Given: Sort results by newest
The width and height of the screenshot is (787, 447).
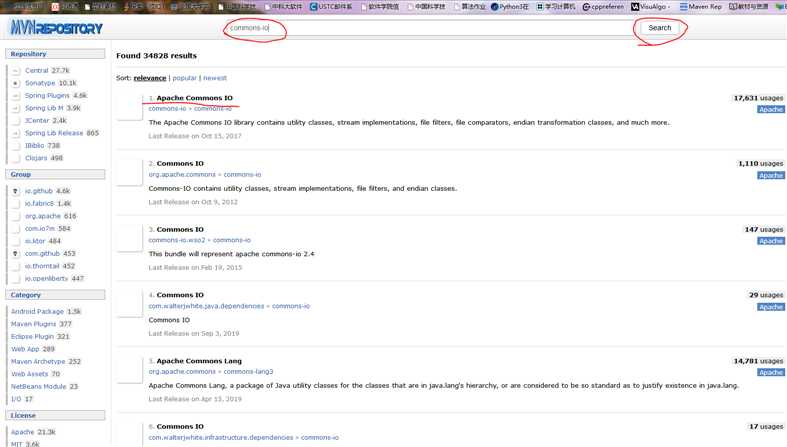Looking at the screenshot, I should coord(215,78).
